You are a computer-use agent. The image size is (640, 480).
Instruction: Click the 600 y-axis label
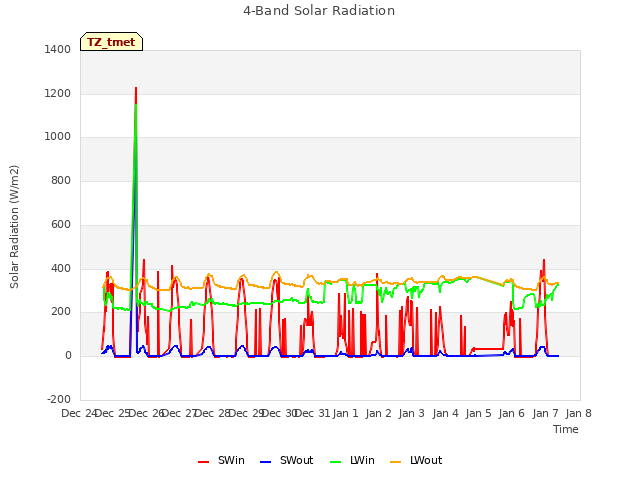[x=61, y=224]
